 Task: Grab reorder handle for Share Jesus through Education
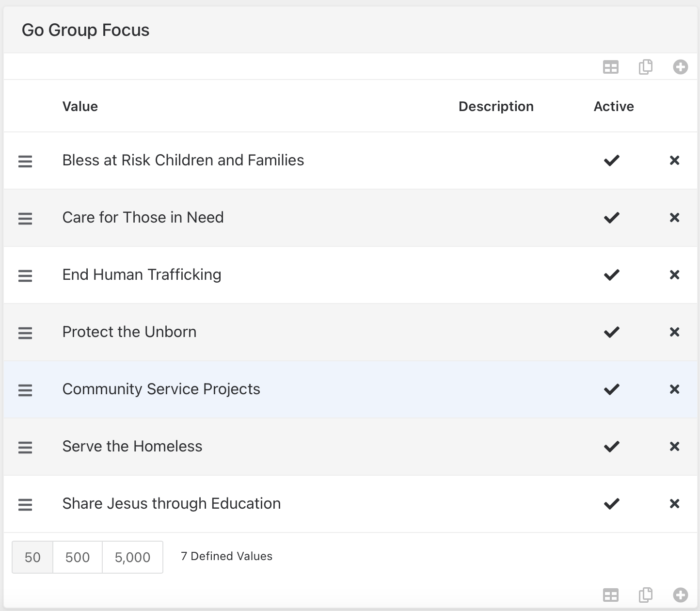[x=25, y=504]
